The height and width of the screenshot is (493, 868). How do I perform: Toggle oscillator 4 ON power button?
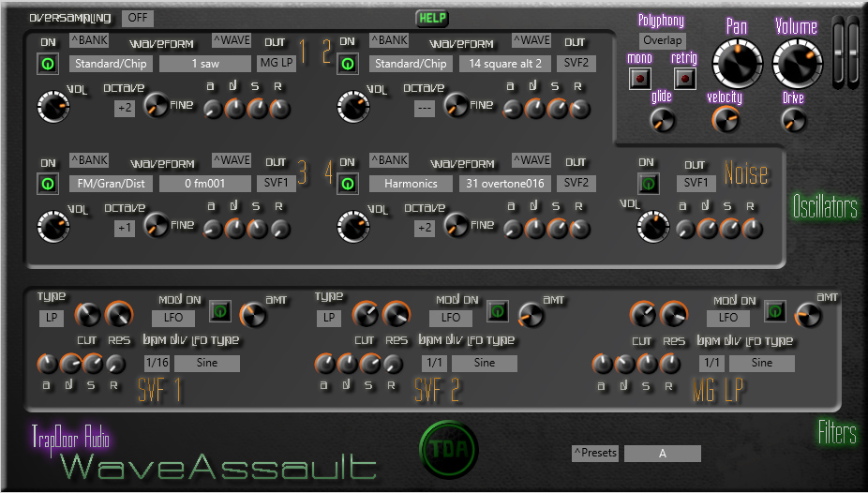[x=348, y=184]
